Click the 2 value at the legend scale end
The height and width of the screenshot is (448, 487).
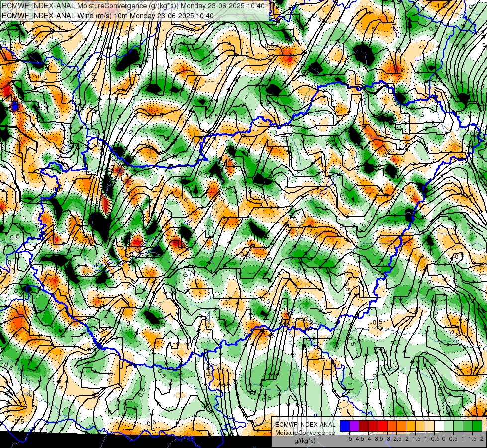click(482, 439)
